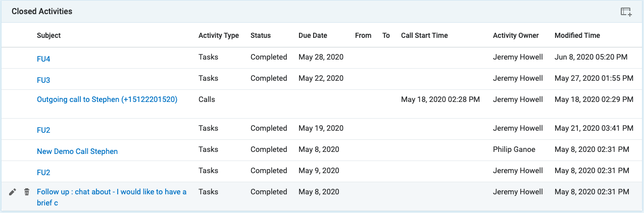Click the Activity Type column header

(x=219, y=35)
